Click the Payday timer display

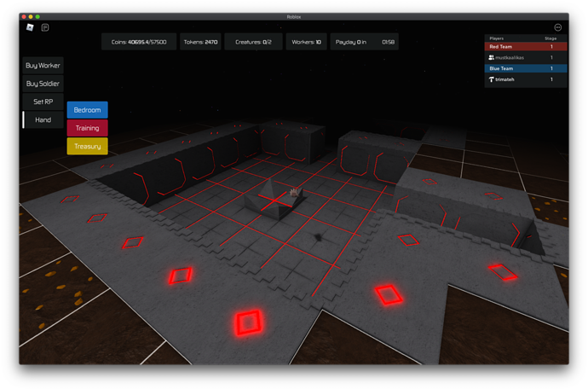coord(365,42)
